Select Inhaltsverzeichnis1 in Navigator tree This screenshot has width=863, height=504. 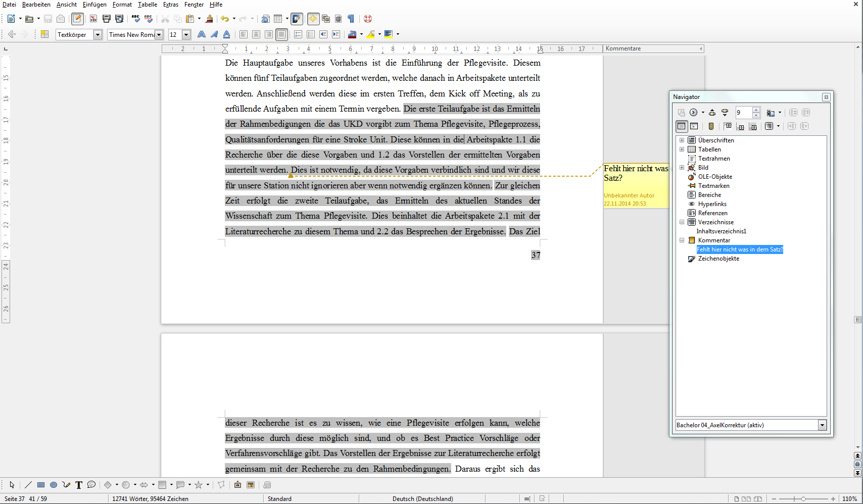tap(722, 231)
